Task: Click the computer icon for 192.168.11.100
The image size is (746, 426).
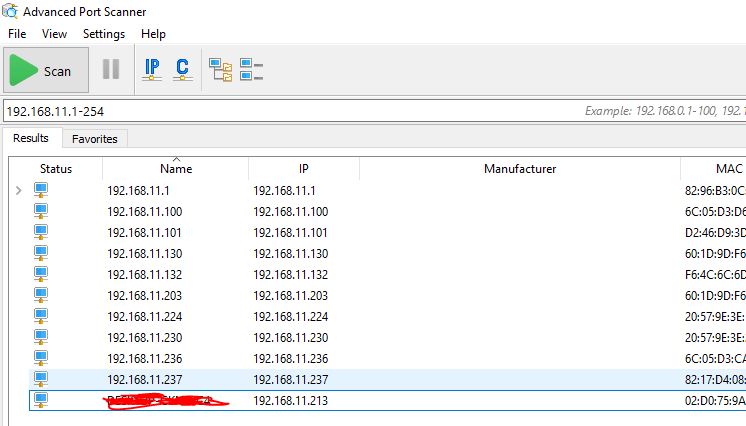Action: point(41,211)
